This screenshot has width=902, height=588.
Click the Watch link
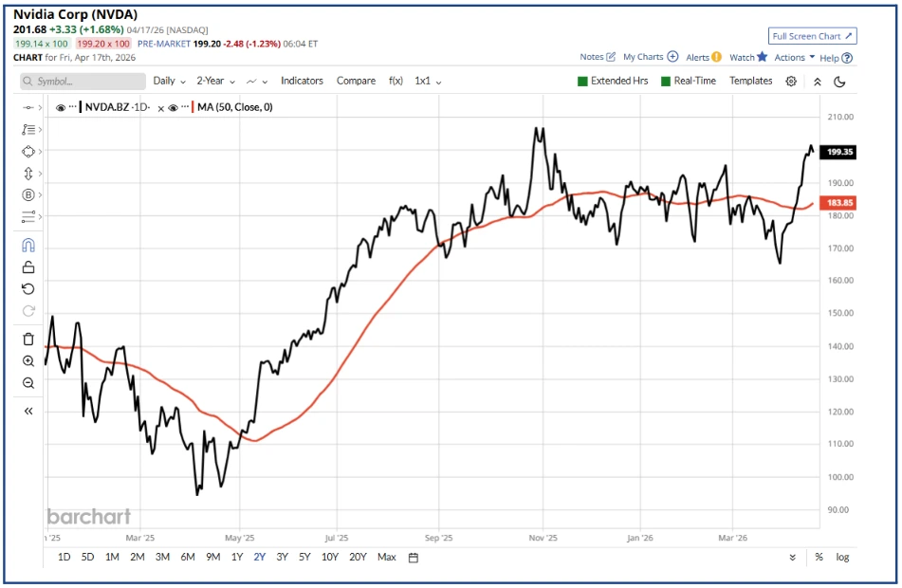pos(742,58)
